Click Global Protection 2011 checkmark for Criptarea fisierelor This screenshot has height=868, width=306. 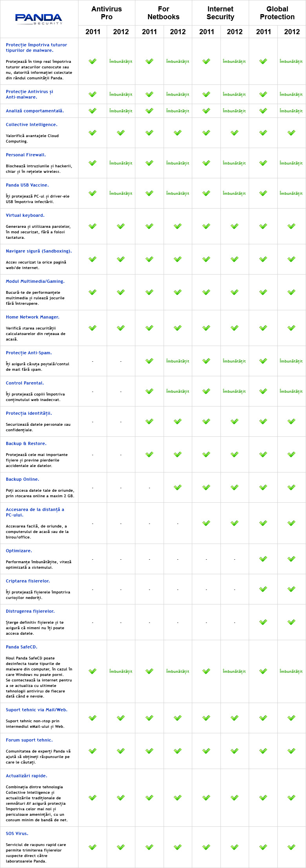pos(263,589)
